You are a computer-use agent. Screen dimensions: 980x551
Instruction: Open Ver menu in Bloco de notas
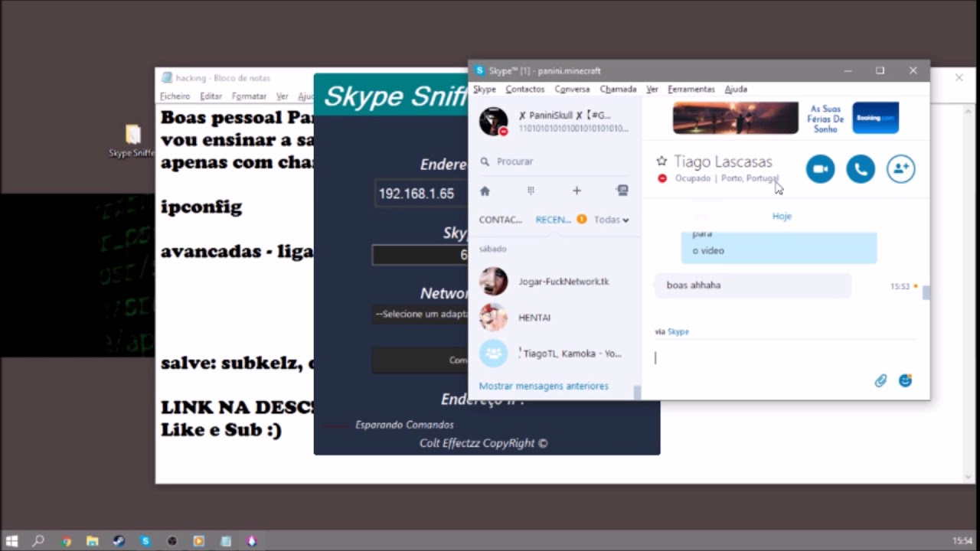coord(282,96)
